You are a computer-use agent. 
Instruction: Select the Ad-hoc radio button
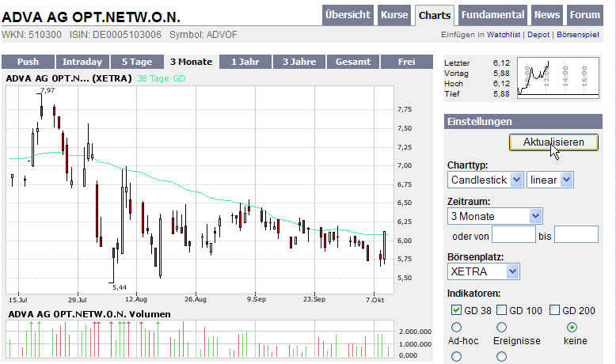pyautogui.click(x=455, y=327)
